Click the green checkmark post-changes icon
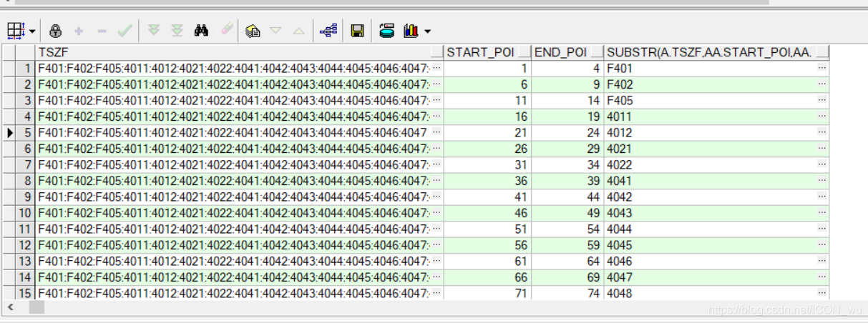Image resolution: width=868 pixels, height=323 pixels. (x=125, y=31)
